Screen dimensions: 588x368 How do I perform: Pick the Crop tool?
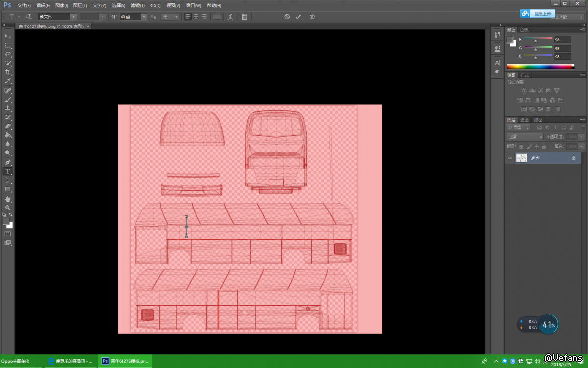pyautogui.click(x=8, y=72)
